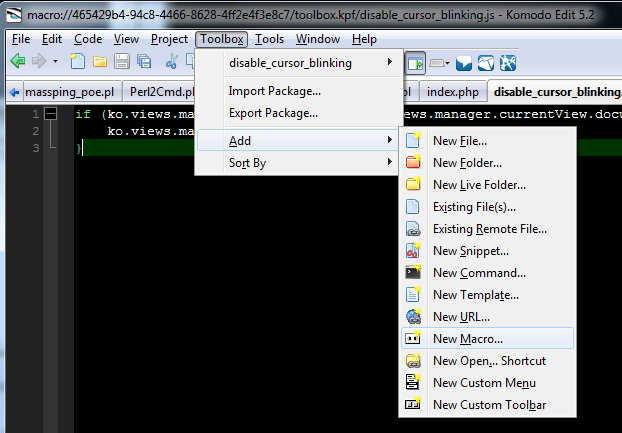Select New Macro... menu entry
The width and height of the screenshot is (622, 433).
tap(468, 339)
